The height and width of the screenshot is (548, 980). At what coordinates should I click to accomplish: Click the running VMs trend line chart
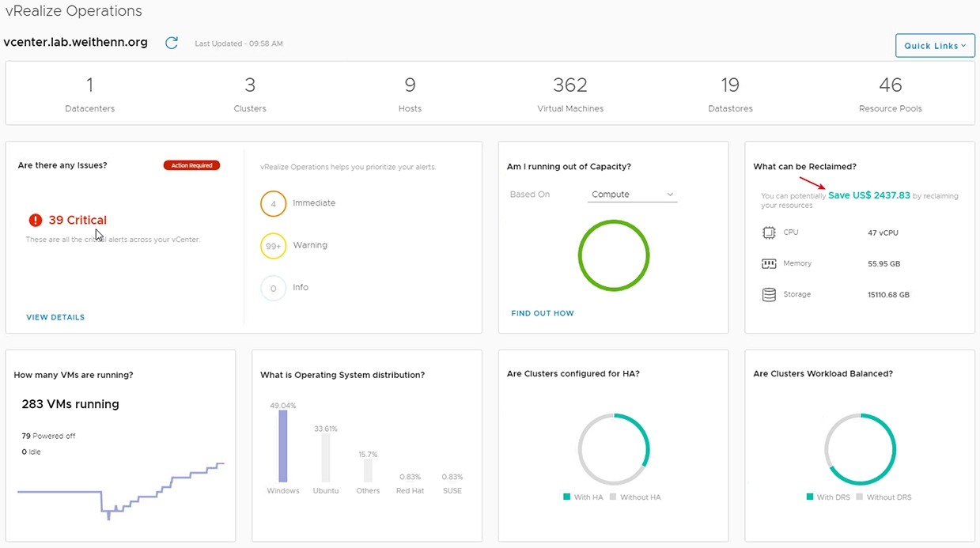[x=121, y=489]
